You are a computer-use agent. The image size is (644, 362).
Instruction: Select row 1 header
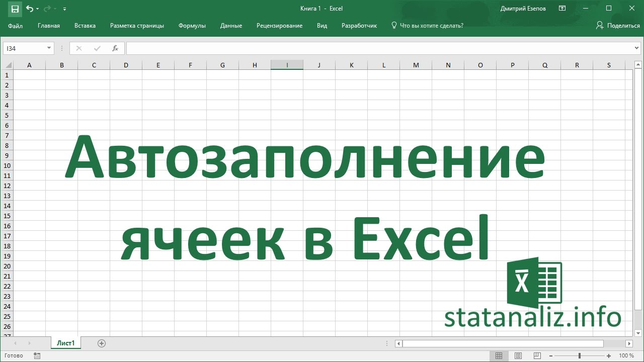point(7,75)
